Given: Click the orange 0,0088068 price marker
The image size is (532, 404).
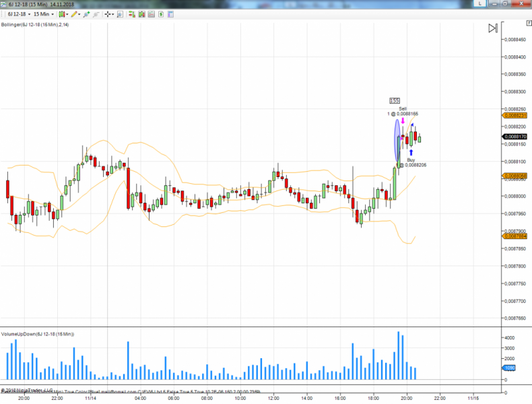Looking at the screenshot, I should click(x=514, y=176).
